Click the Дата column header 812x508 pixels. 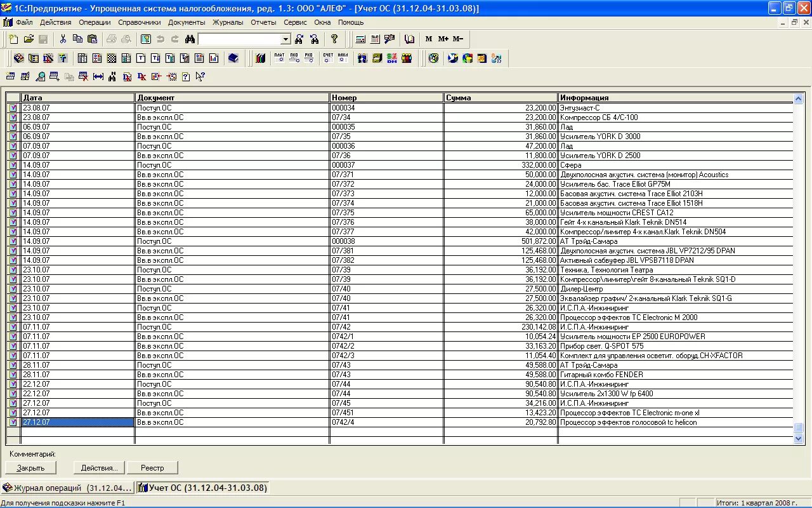(x=78, y=98)
